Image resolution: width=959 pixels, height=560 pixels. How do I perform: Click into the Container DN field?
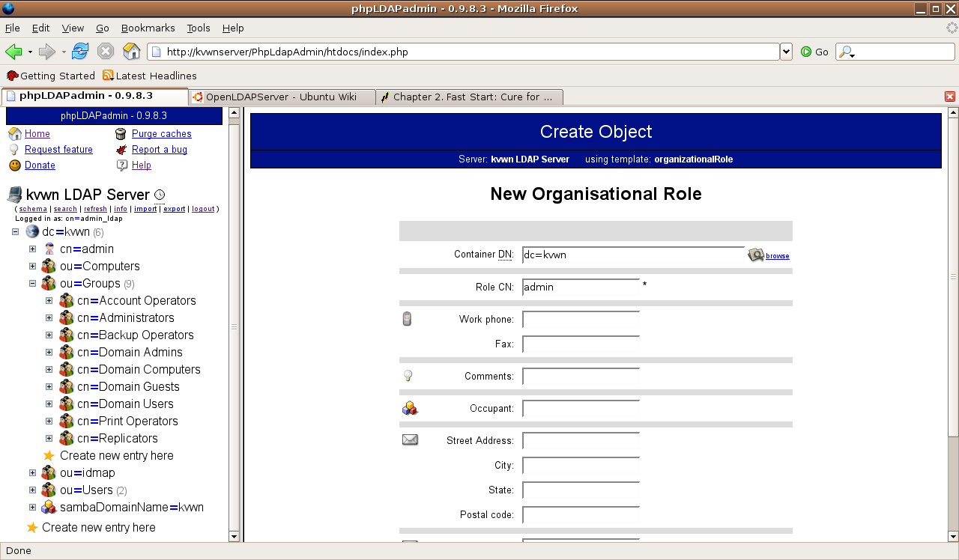(x=633, y=255)
